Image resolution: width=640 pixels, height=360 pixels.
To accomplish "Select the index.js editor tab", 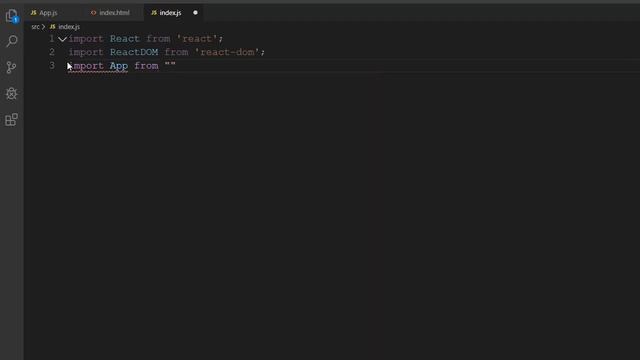I will [x=170, y=13].
